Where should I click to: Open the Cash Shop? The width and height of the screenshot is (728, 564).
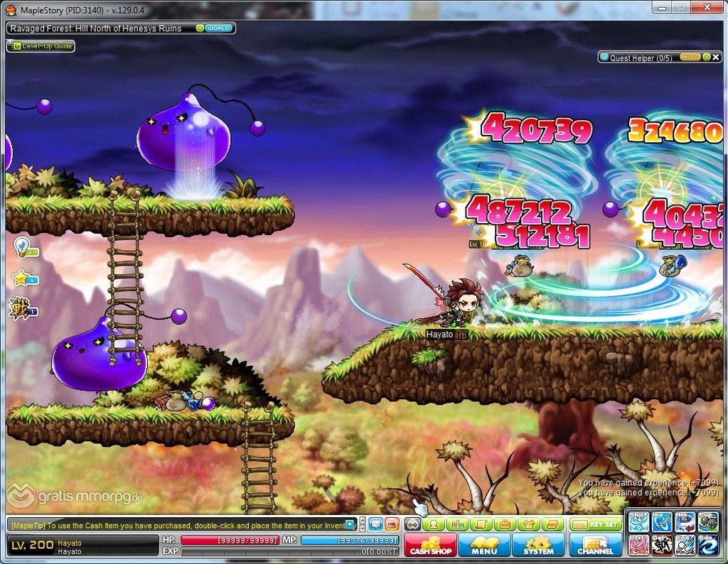click(430, 545)
